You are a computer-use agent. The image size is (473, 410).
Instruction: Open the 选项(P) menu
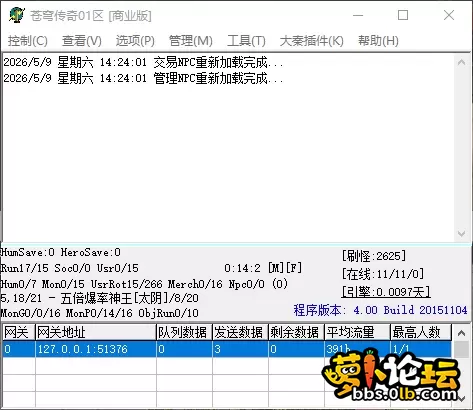(135, 41)
